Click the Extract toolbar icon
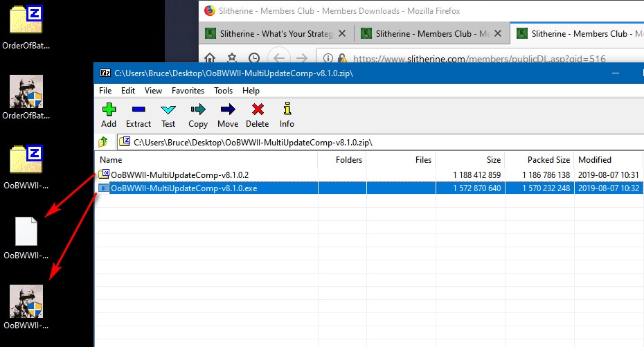This screenshot has height=347, width=644. click(138, 114)
